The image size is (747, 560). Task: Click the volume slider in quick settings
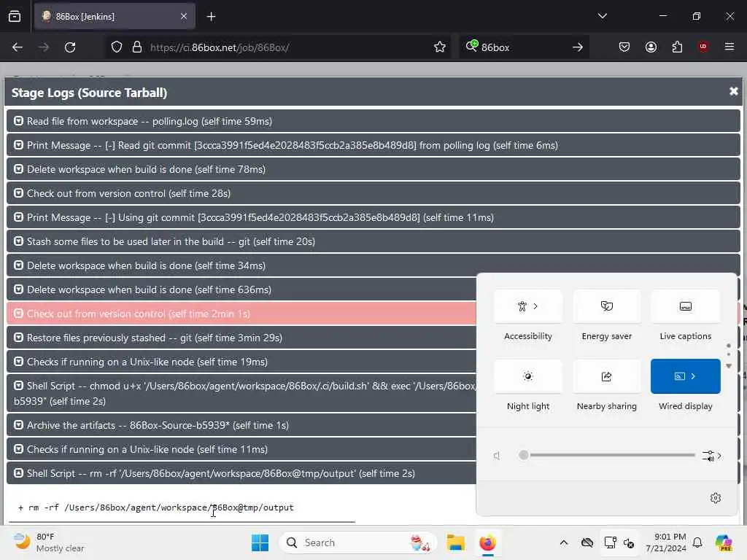[x=608, y=455]
